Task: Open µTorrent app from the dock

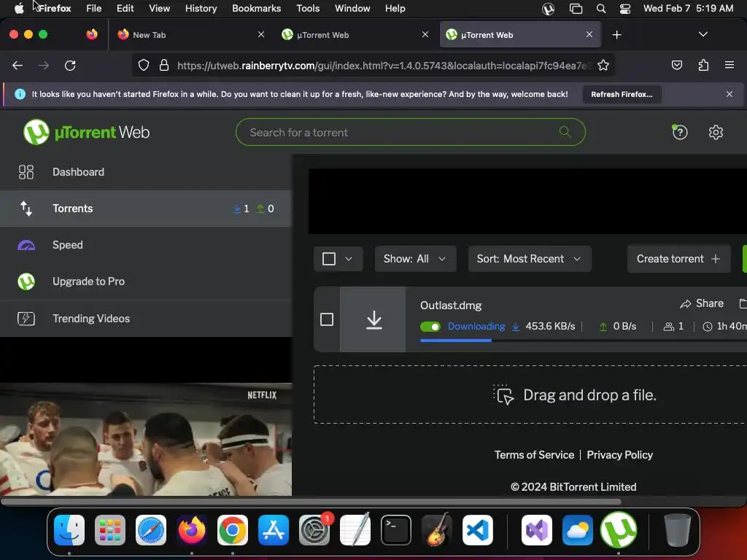Action: [x=619, y=530]
